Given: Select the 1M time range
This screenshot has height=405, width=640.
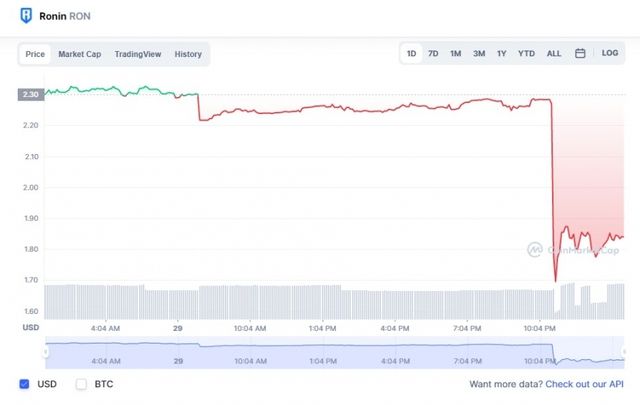Looking at the screenshot, I should (456, 53).
